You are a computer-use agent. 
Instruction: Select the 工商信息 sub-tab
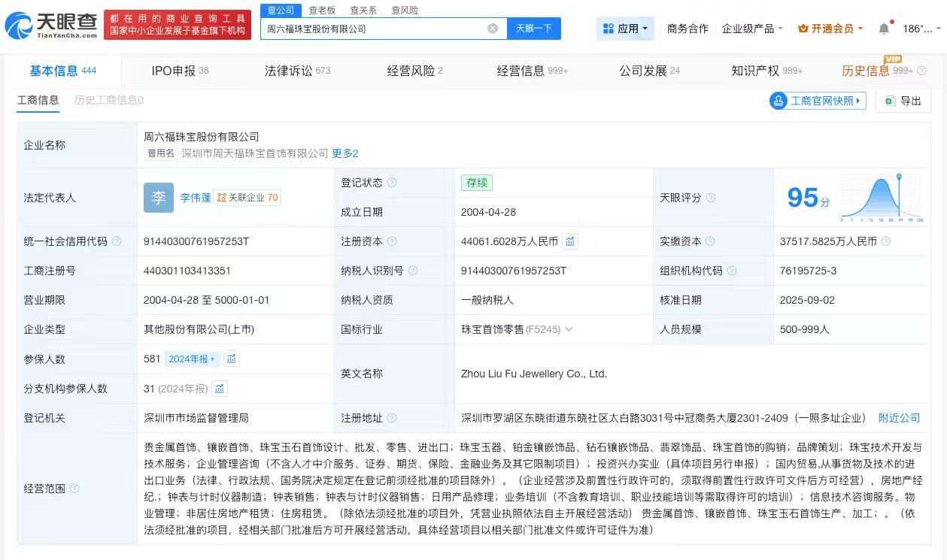(38, 100)
